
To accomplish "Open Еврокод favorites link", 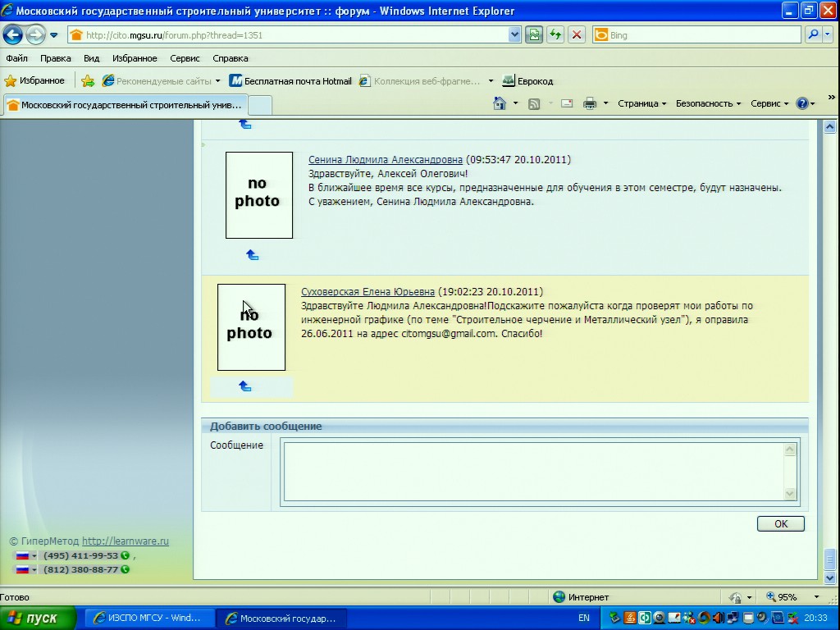I will point(527,81).
